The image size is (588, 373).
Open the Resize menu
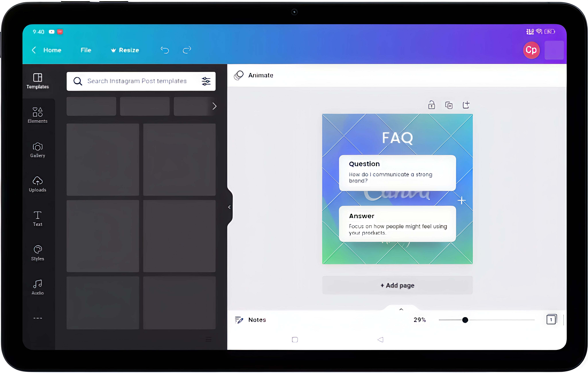click(x=125, y=50)
